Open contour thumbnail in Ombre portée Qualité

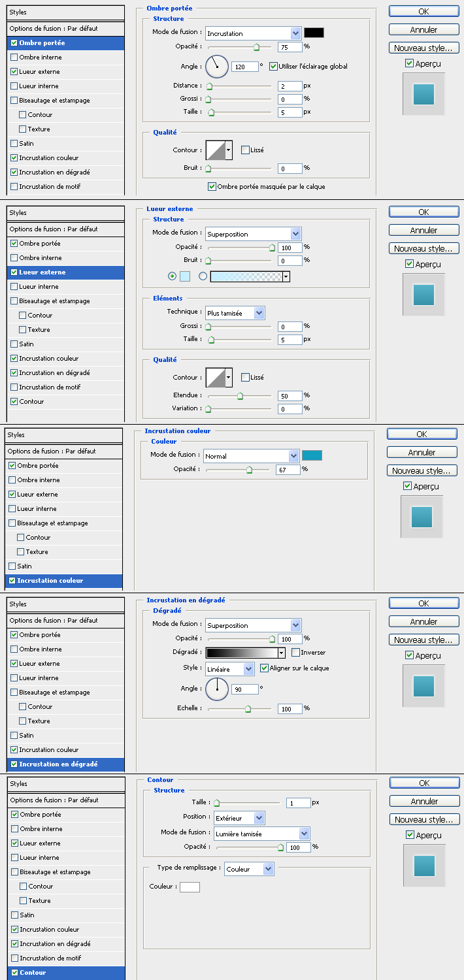pos(215,150)
